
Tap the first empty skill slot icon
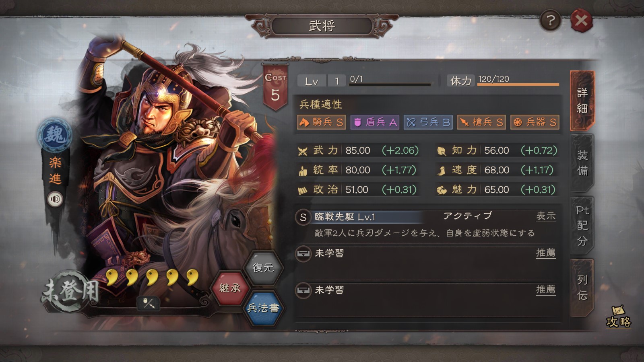click(303, 254)
